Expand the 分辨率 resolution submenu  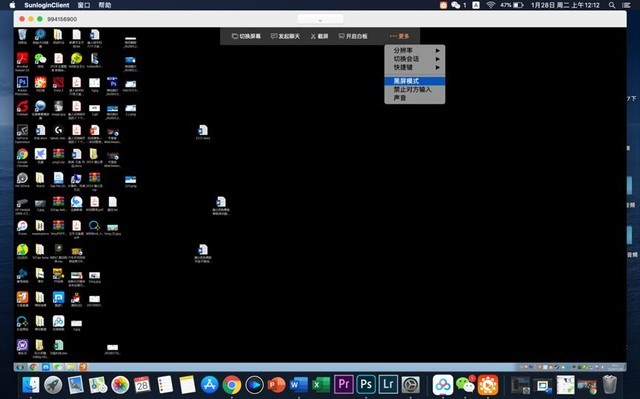pyautogui.click(x=415, y=51)
